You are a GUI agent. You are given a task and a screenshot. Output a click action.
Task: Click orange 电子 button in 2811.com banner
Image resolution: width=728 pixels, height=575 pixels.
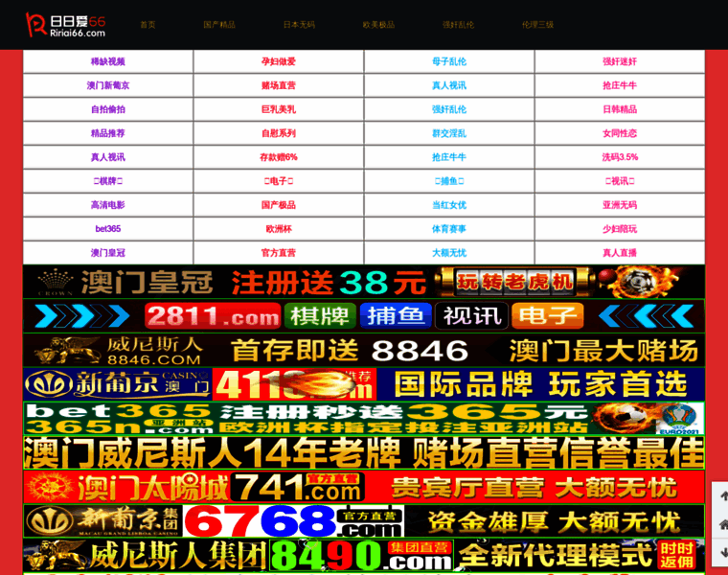click(547, 316)
